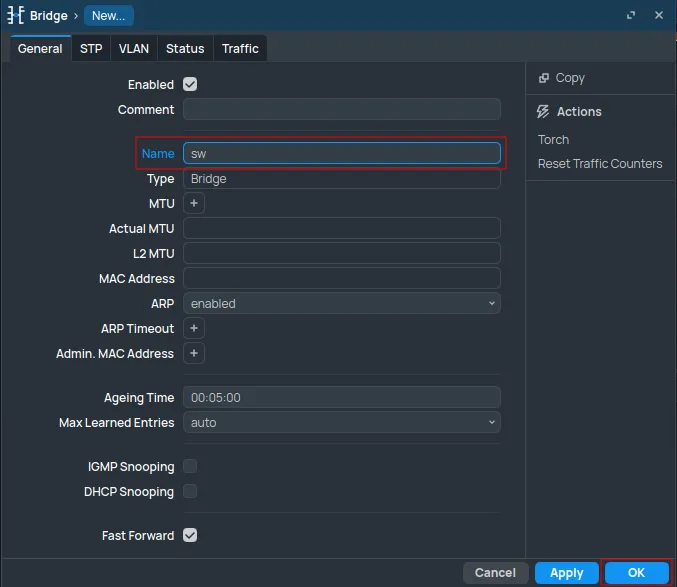Expand Admin. MAC Address plus button
Image resolution: width=677 pixels, height=587 pixels.
pos(194,354)
